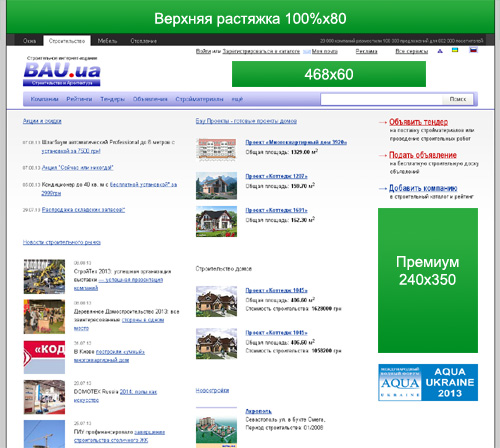Screen dimensions: 500x448
Task: Click the 468x60 banner
Action: click(329, 74)
